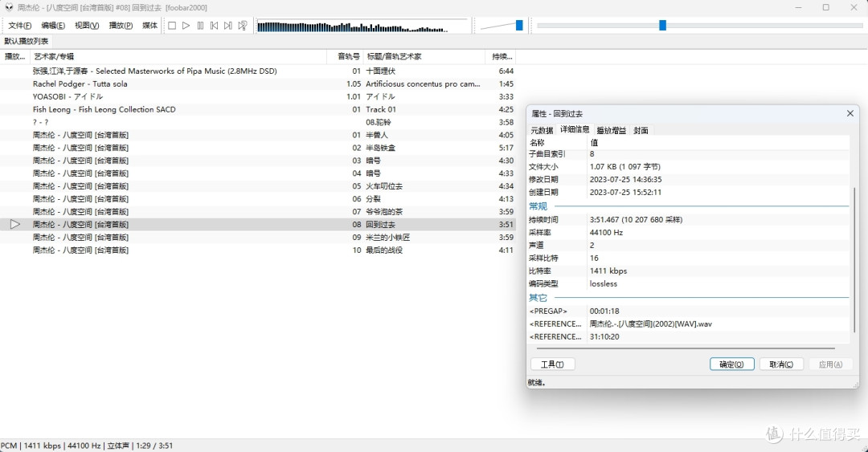Play a random track using the toolbar icon
Screen dimensions: 868x452
coord(243,26)
